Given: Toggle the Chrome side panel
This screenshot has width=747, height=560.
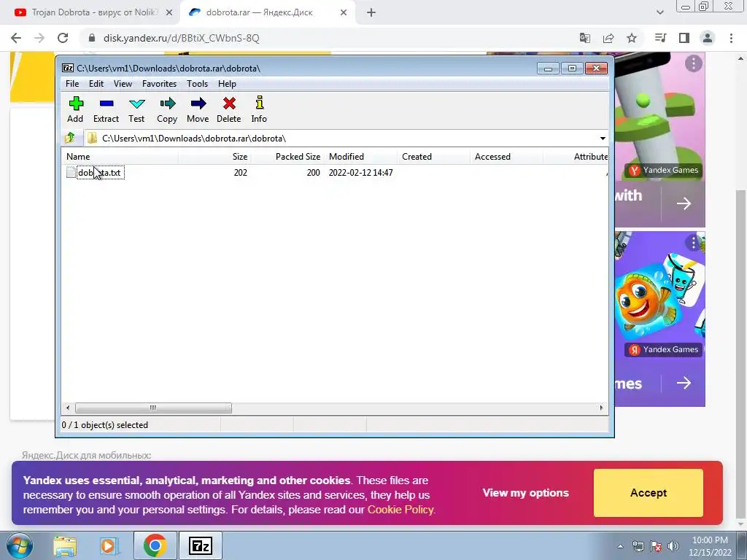Looking at the screenshot, I should 684,38.
